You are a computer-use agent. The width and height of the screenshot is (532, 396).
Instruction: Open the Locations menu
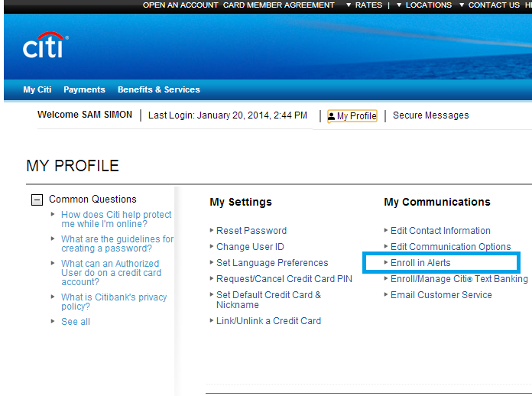429,5
